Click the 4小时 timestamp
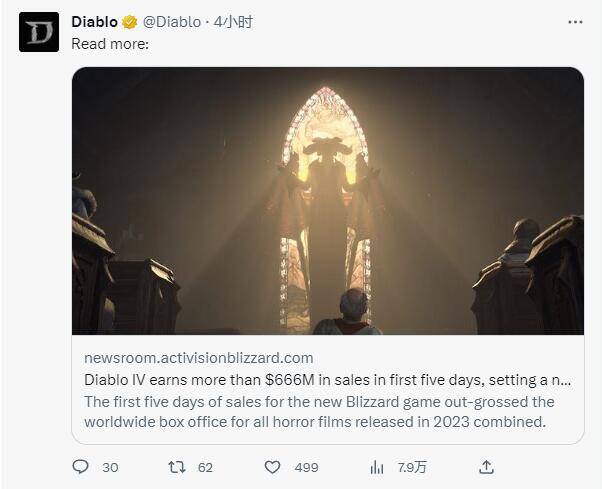Screen dimensions: 602x489 [x=234, y=22]
